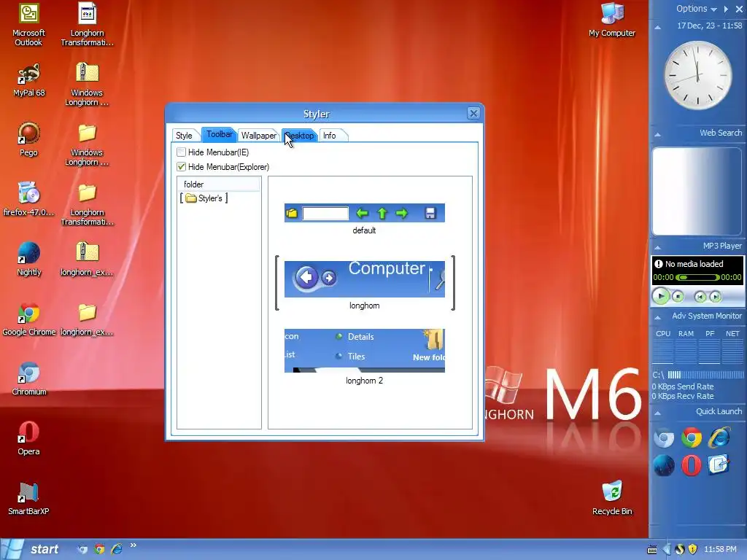The image size is (747, 560).
Task: Collapse the clock panel in sidebar
Action: 658,27
